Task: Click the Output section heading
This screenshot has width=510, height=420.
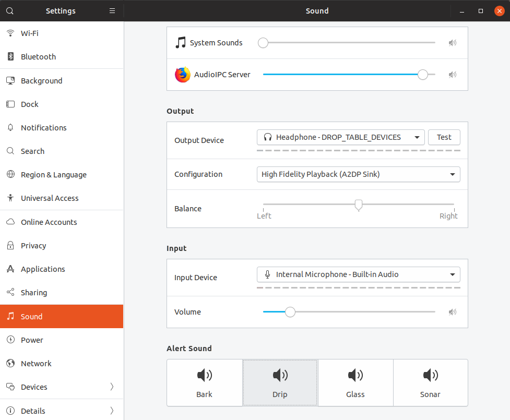Action: coord(180,111)
